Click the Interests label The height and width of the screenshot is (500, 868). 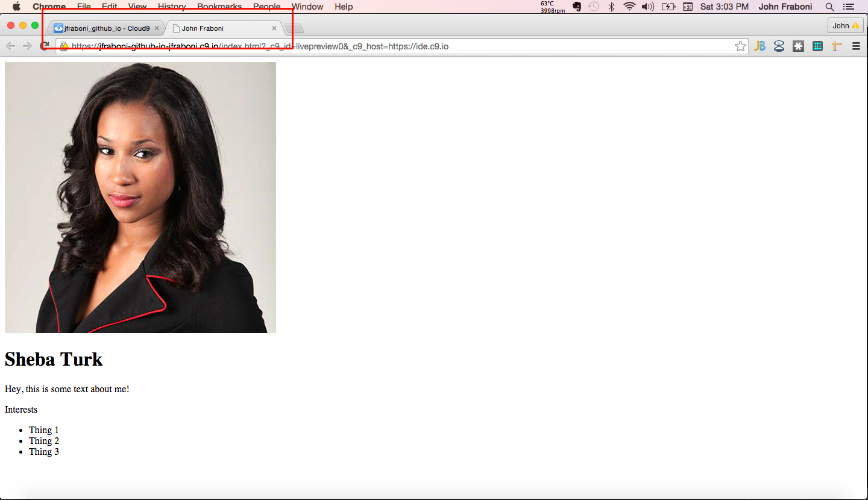21,410
